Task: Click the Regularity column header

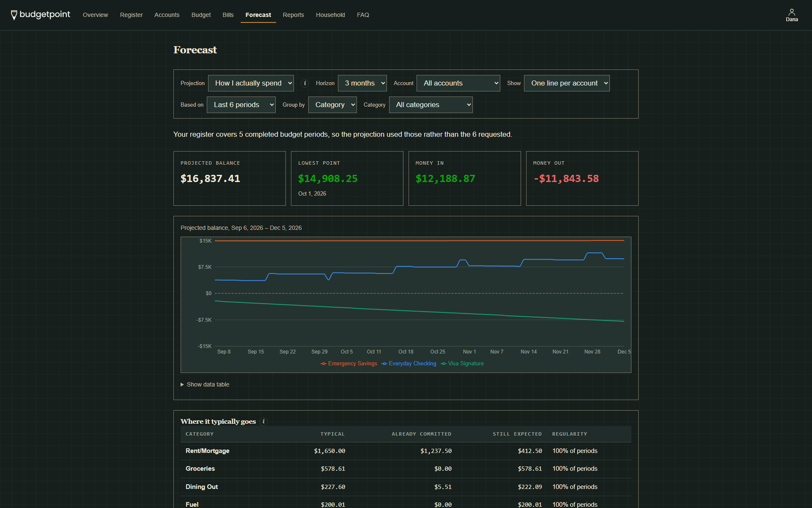Action: tap(569, 434)
